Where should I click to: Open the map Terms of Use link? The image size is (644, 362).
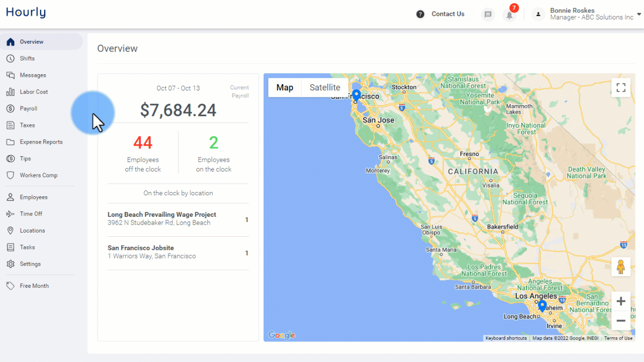(618, 338)
